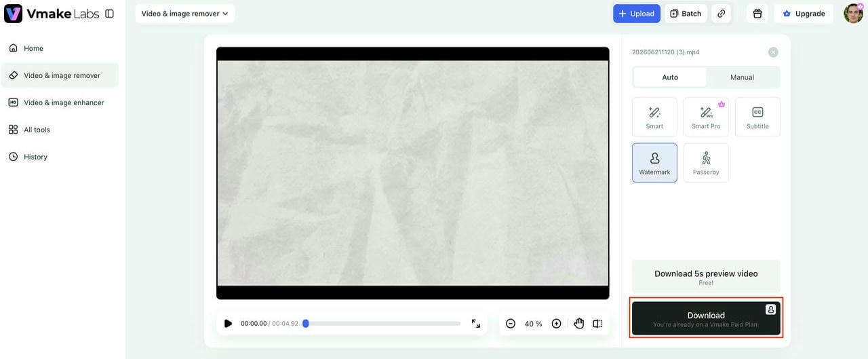The height and width of the screenshot is (359, 868).
Task: Open Video & image enhancer in sidebar
Action: point(60,102)
